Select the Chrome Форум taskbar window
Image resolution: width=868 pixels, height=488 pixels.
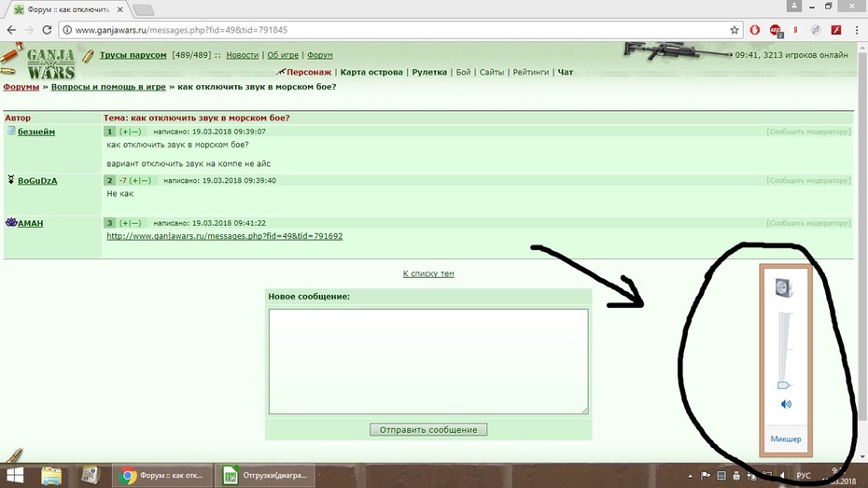click(162, 476)
